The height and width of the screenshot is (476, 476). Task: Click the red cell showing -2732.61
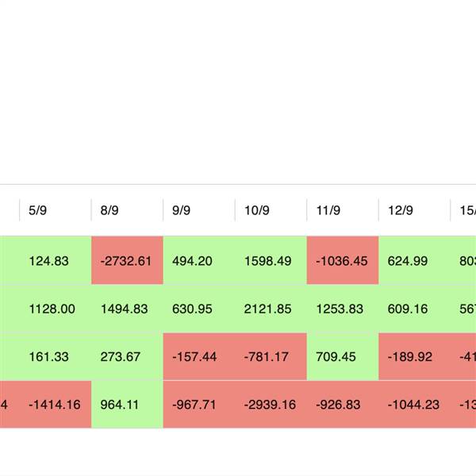pos(127,260)
